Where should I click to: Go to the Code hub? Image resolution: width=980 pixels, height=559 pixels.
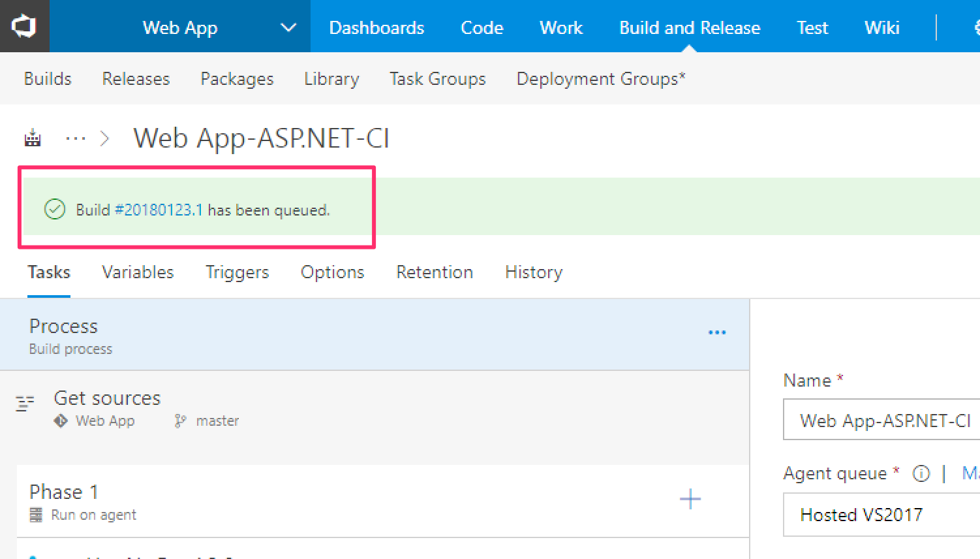point(482,27)
